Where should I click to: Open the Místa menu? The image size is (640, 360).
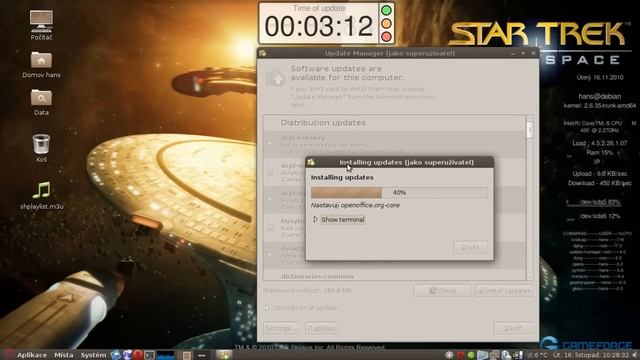point(64,355)
